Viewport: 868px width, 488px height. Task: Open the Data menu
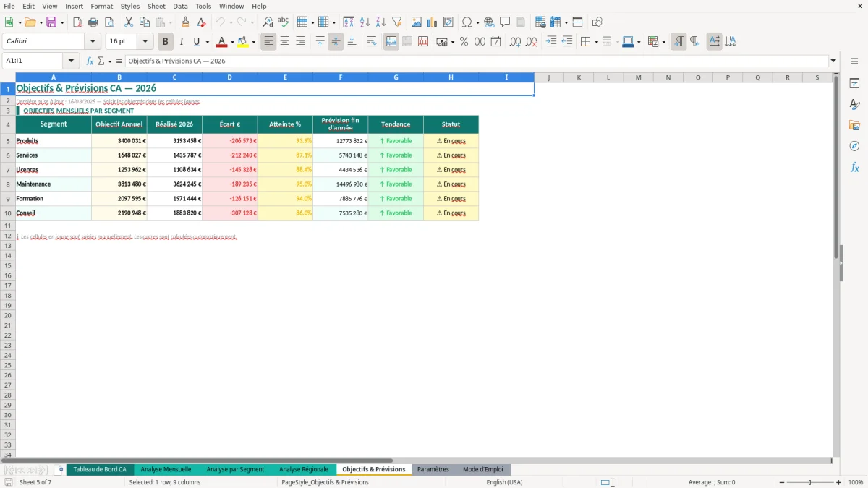click(180, 6)
